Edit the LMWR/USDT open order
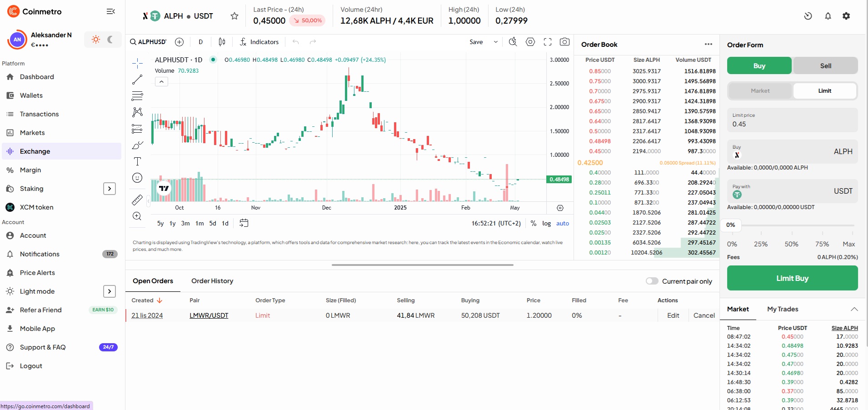 [x=673, y=315]
